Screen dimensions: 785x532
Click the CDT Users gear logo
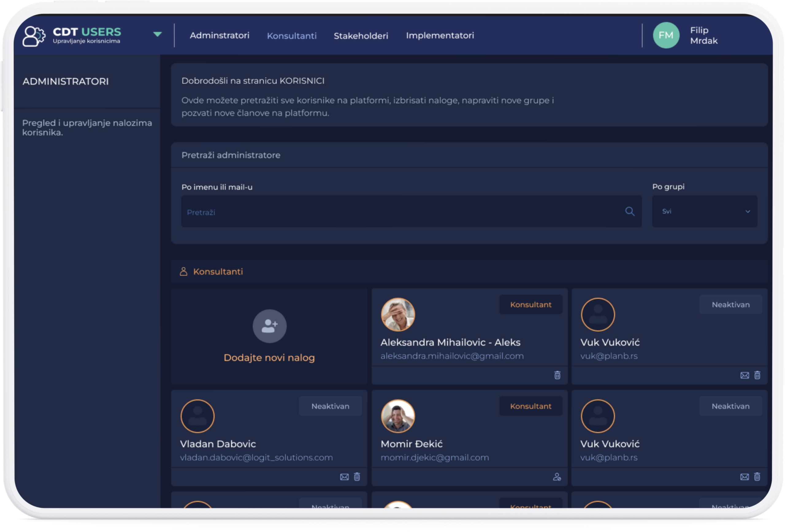pyautogui.click(x=34, y=36)
